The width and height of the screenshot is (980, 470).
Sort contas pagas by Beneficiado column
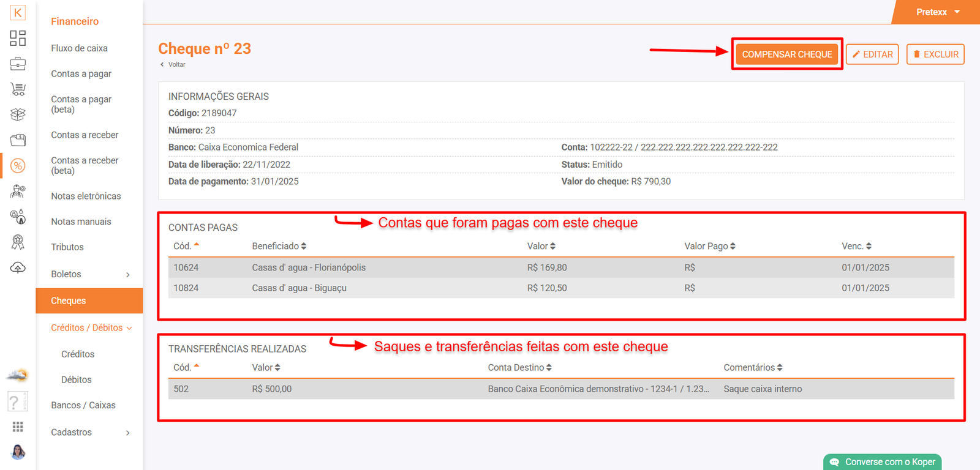click(279, 246)
